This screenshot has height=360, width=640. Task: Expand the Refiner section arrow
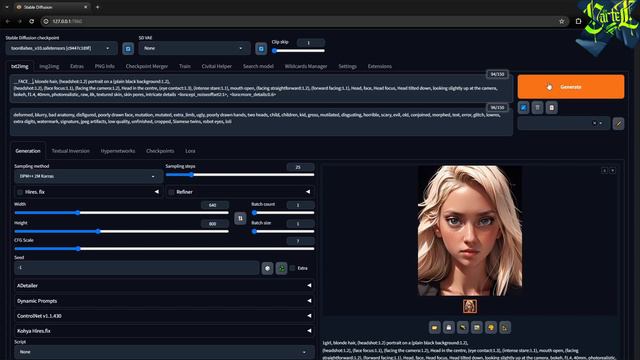pos(308,192)
